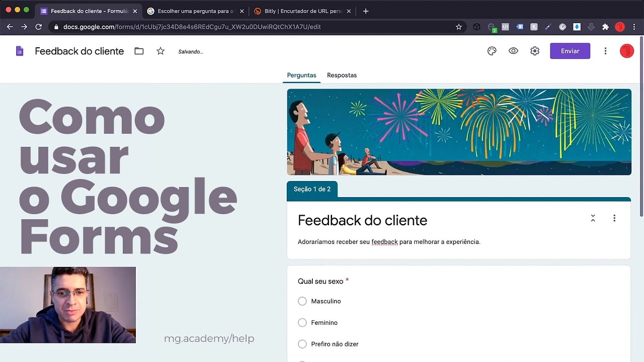Go back in browser history
Viewport: 644px width, 362px height.
10,27
